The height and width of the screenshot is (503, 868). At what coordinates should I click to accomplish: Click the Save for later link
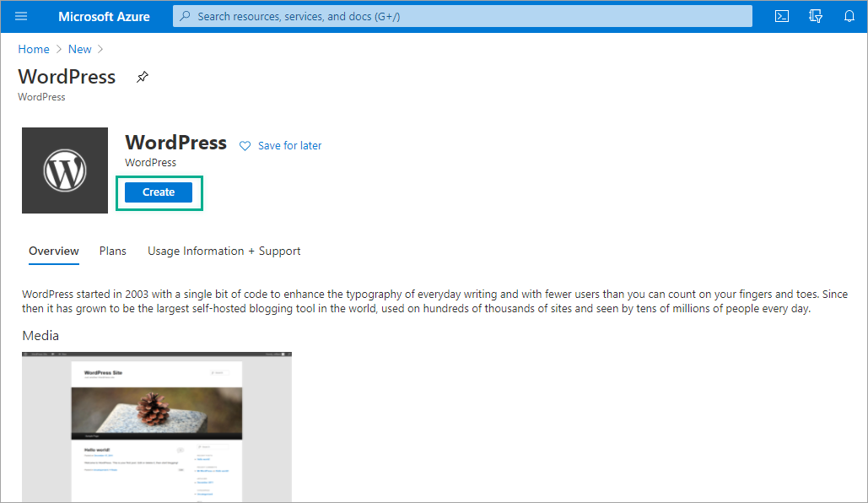click(289, 146)
